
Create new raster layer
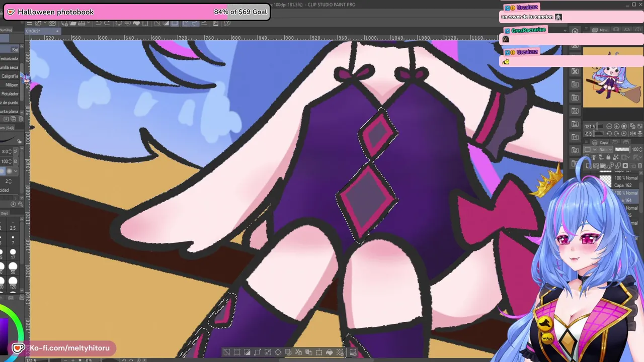[x=589, y=165]
